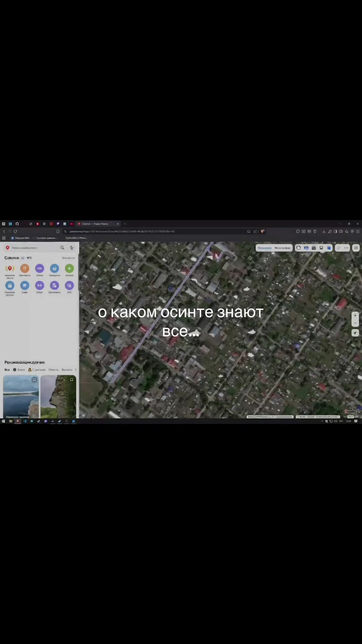
Task: Switch to the 'Панорамы' map tab
Action: 265,248
